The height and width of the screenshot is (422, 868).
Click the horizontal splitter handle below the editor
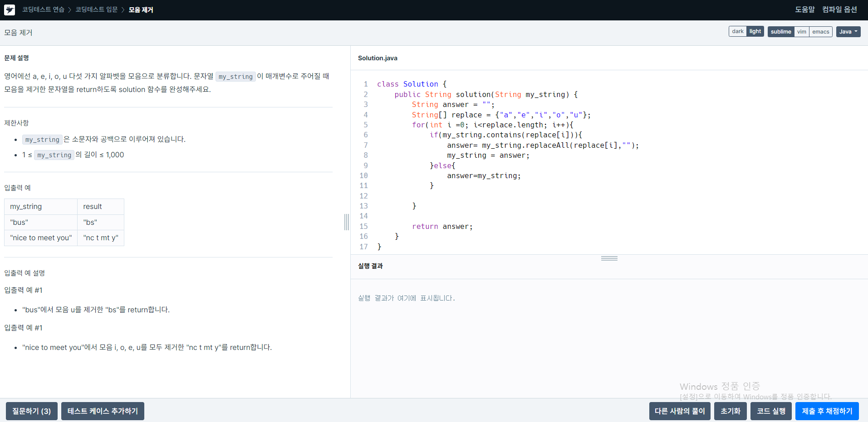coord(609,258)
